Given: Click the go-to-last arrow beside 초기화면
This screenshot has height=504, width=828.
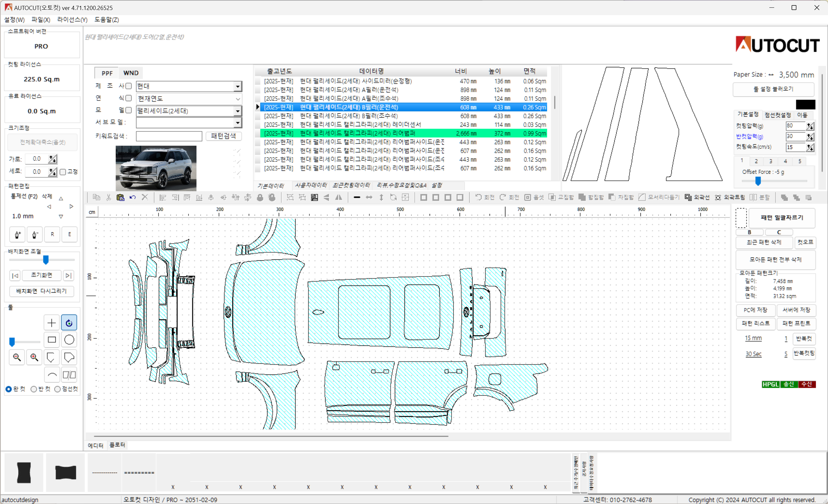Looking at the screenshot, I should click(68, 276).
